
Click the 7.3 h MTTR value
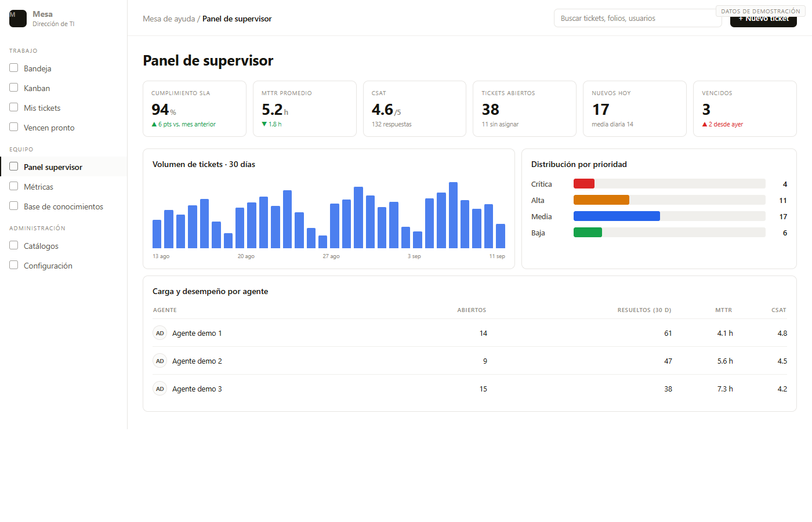(725, 389)
